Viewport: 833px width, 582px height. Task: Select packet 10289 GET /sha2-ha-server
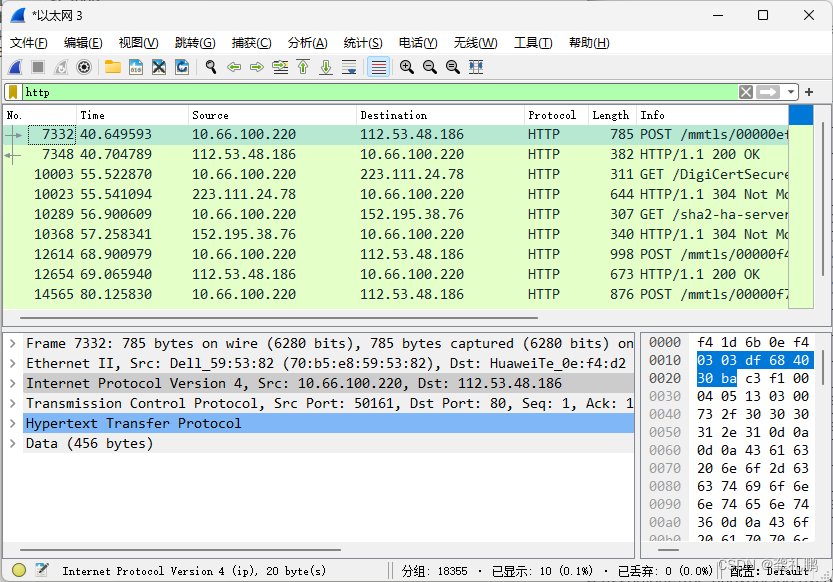pos(396,215)
